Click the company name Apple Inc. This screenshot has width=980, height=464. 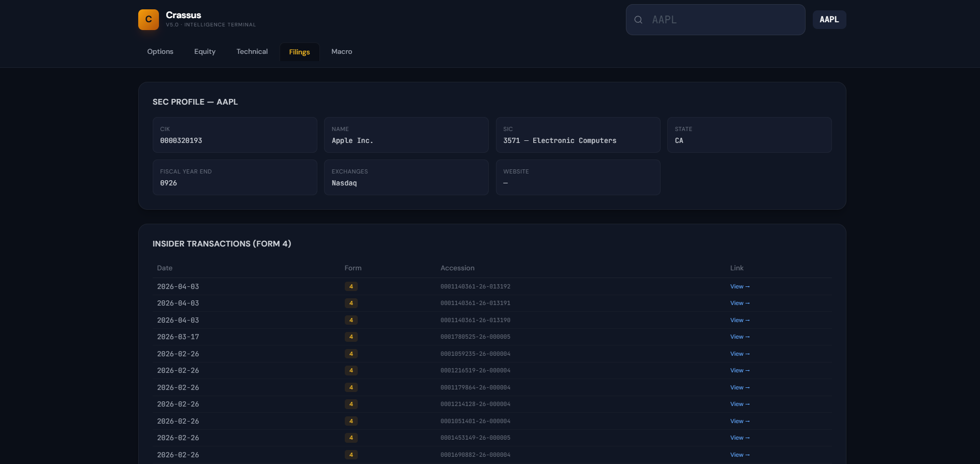353,141
